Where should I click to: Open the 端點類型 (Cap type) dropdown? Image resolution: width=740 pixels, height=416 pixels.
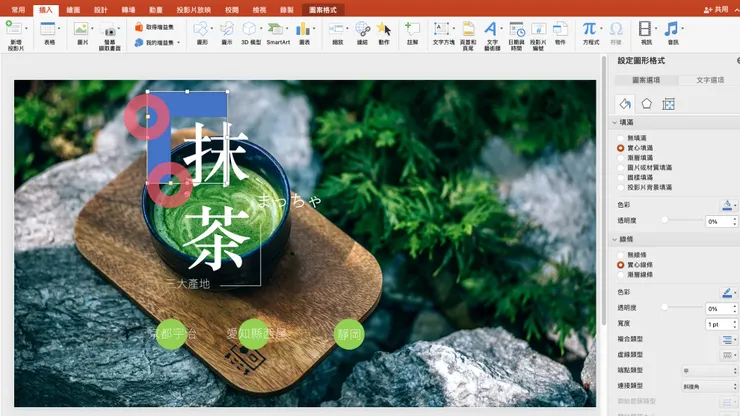pos(709,371)
